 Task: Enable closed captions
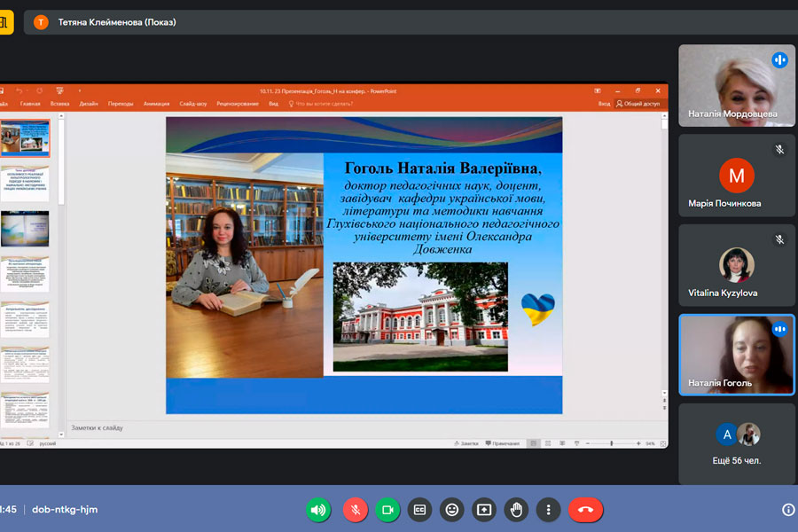pyautogui.click(x=419, y=510)
